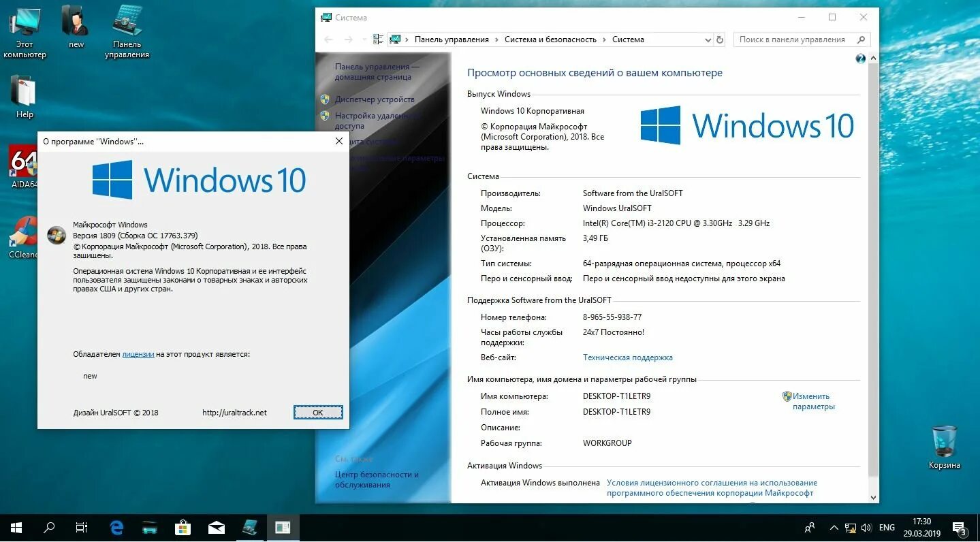Viewport: 980px width, 542px height.
Task: Expand arrow after Панель управления breadcrumb
Action: [496, 39]
